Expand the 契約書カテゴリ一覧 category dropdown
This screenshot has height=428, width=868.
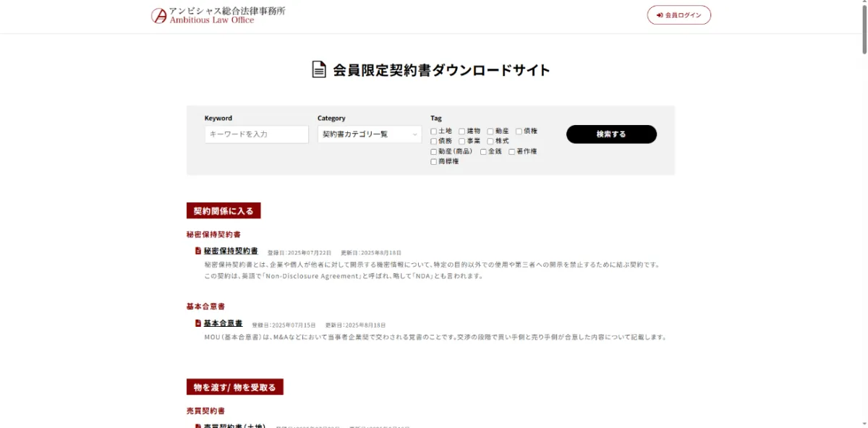point(369,134)
